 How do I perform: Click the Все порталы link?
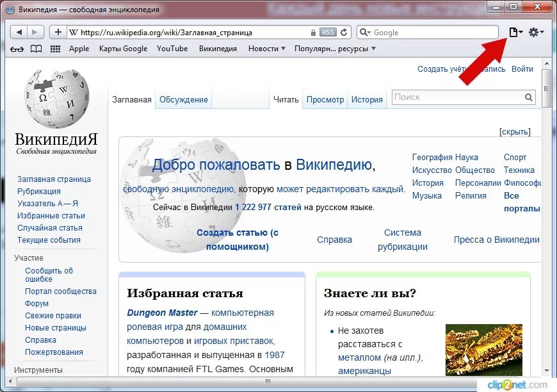(522, 202)
